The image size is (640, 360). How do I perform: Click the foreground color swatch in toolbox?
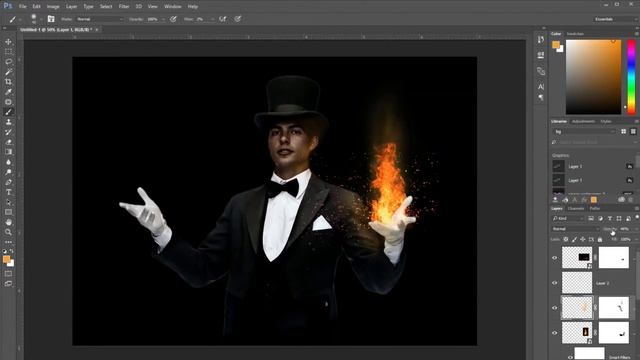(x=6, y=259)
